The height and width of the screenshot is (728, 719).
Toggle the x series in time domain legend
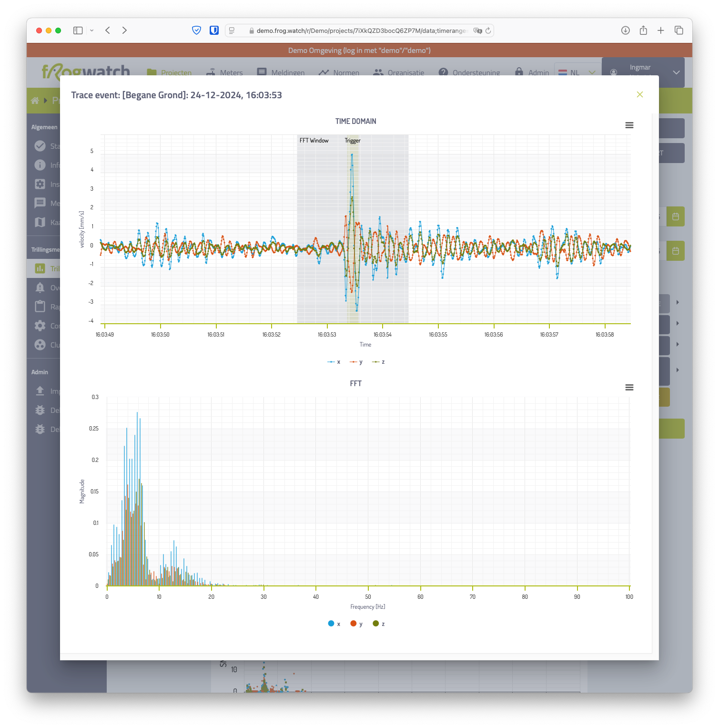coord(334,362)
